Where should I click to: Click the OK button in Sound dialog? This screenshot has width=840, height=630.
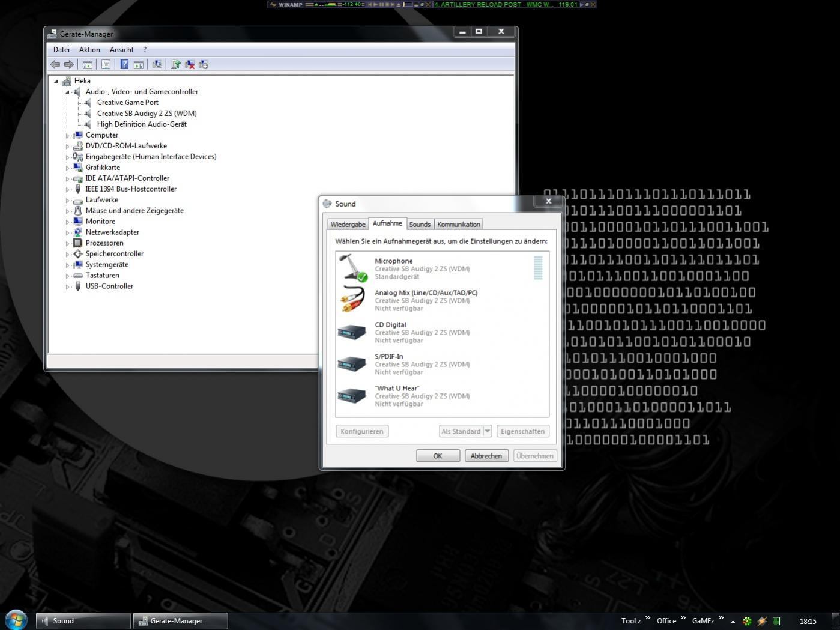(x=438, y=456)
